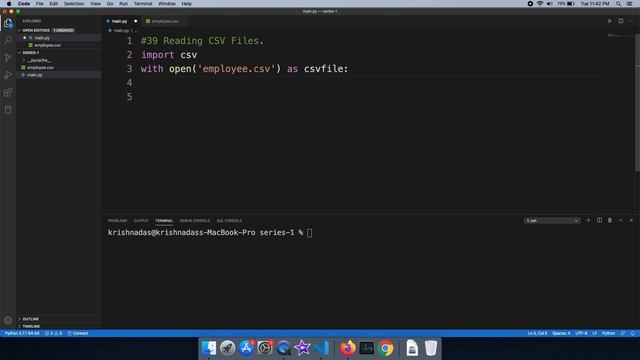
Task: Open notifications bell in status bar
Action: click(633, 333)
